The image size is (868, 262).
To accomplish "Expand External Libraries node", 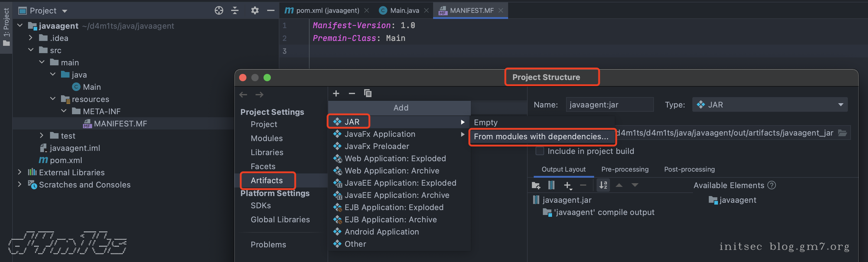I will [20, 172].
